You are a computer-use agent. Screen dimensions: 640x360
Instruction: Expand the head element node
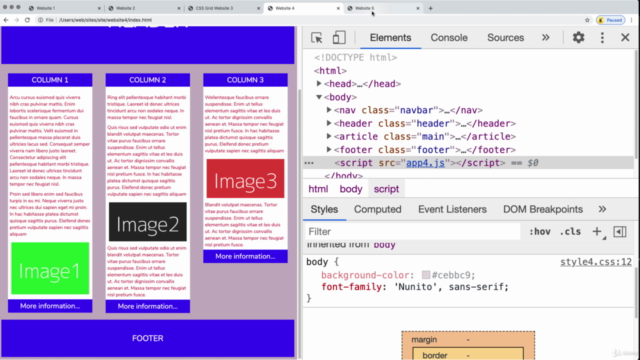(x=319, y=84)
